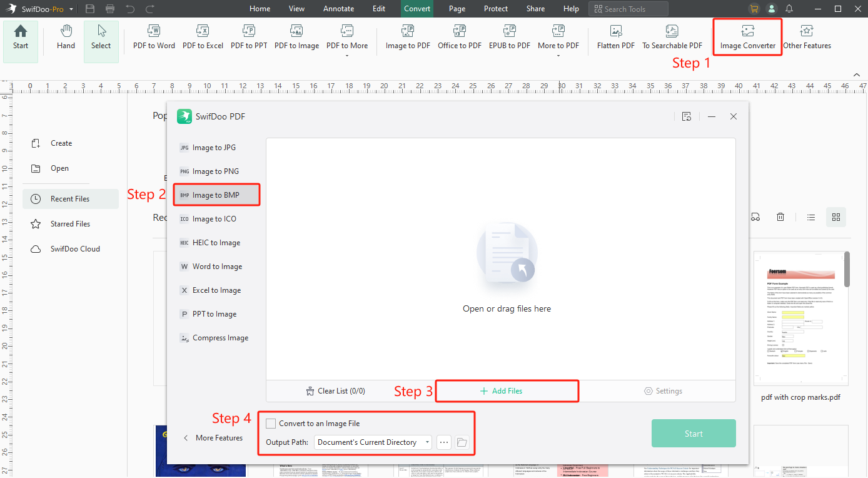Open the shopping cart icon
Viewport: 868px width, 478px height.
[x=754, y=9]
